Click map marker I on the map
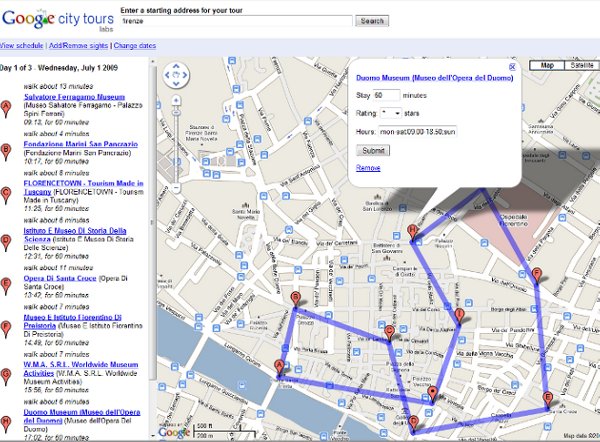This screenshot has width=600, height=442. tap(460, 316)
